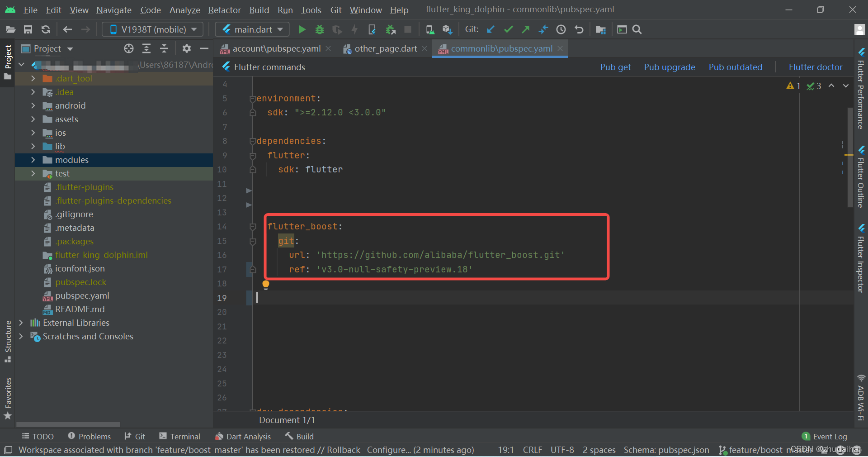Open the Refactor menu
868x457 pixels.
pos(224,10)
